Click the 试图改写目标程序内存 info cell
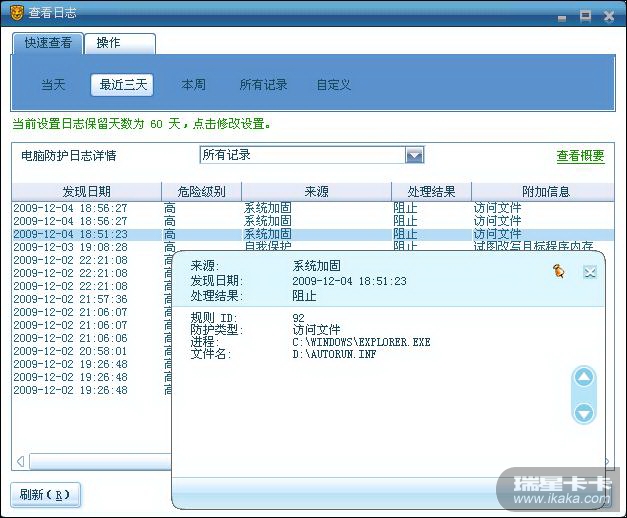Viewport: 627px width, 518px height. pyautogui.click(x=533, y=246)
